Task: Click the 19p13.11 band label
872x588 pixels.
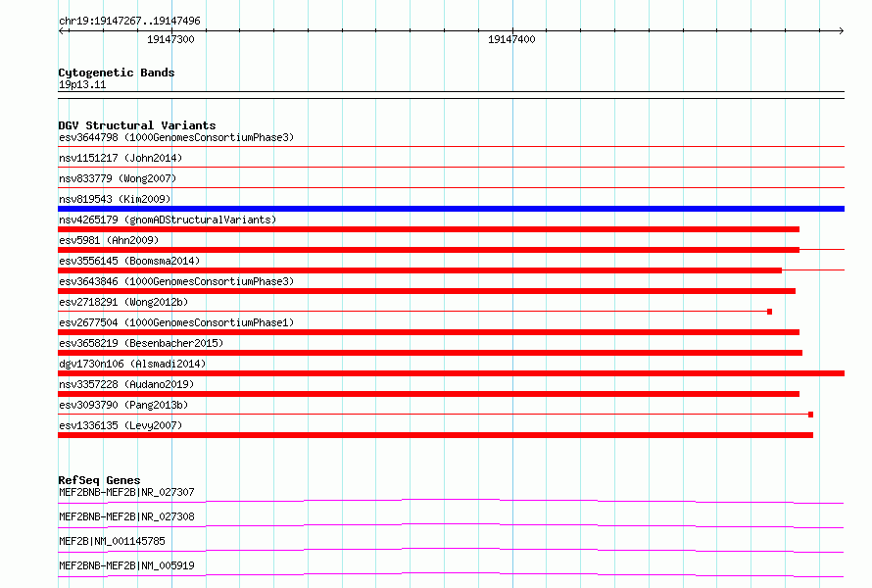Action: coord(82,84)
